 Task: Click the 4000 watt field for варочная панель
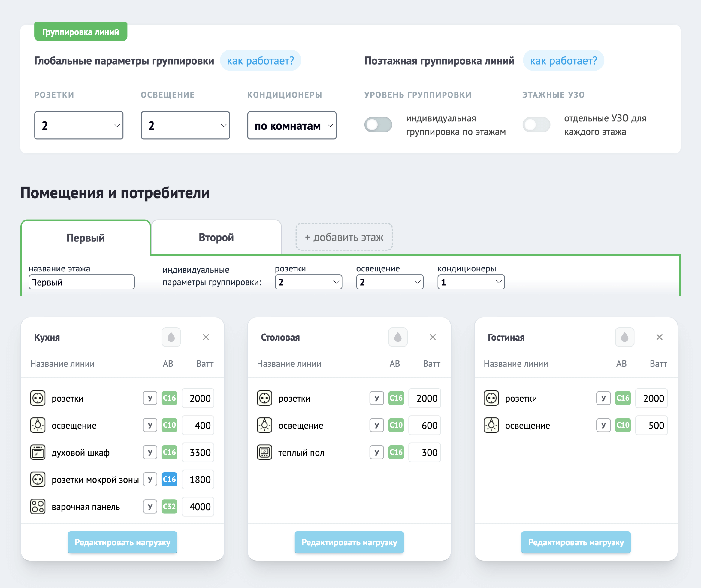point(198,507)
